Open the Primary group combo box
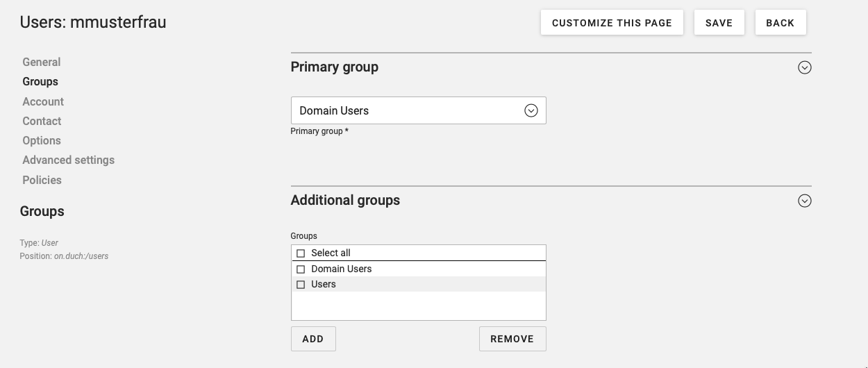This screenshot has width=868, height=368. (418, 110)
